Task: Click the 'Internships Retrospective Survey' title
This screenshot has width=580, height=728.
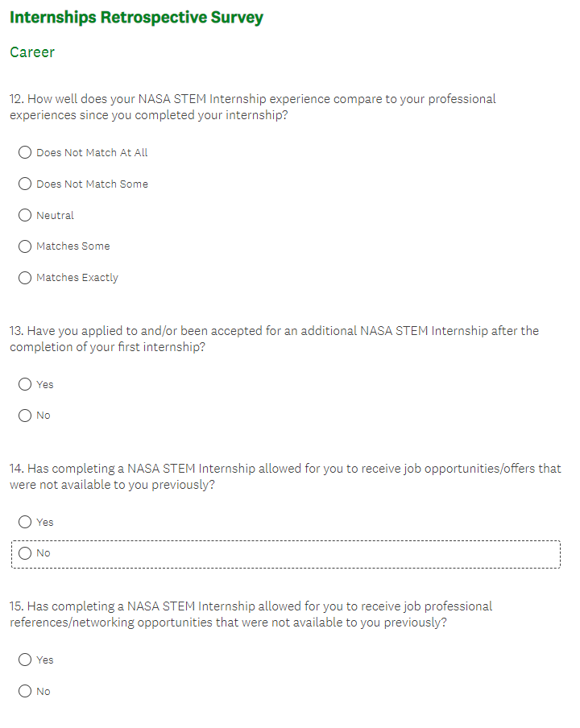Action: pyautogui.click(x=136, y=18)
